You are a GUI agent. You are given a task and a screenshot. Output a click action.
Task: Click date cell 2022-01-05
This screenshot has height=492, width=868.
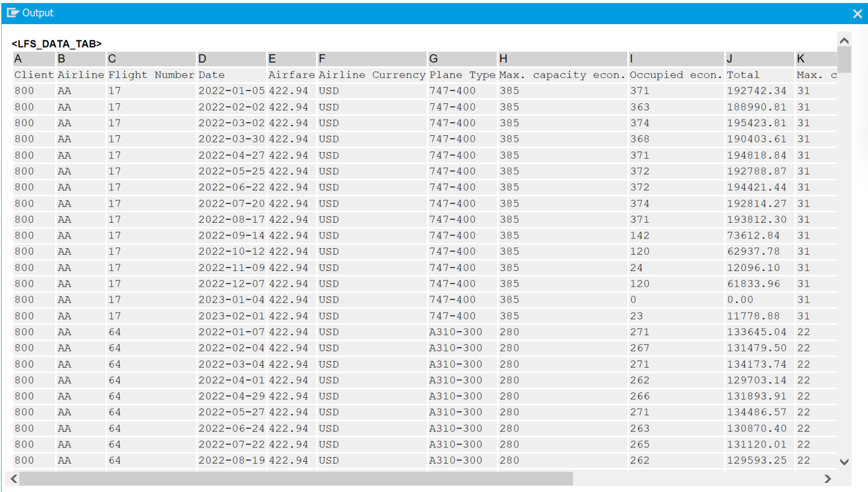point(232,91)
